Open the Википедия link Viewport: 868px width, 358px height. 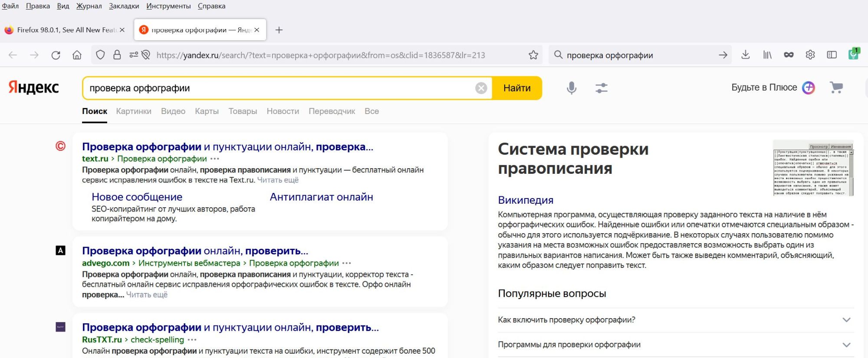point(526,200)
